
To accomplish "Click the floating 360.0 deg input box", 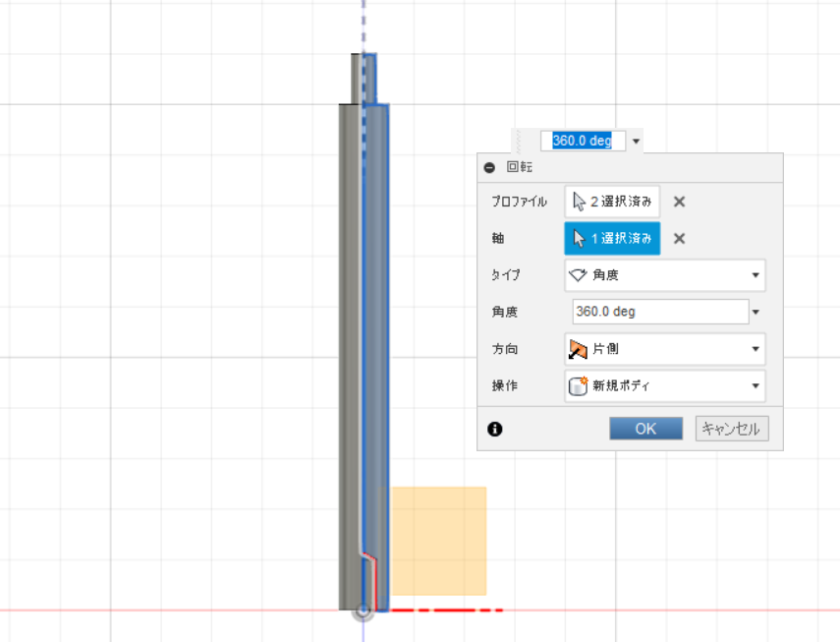I will (x=583, y=141).
